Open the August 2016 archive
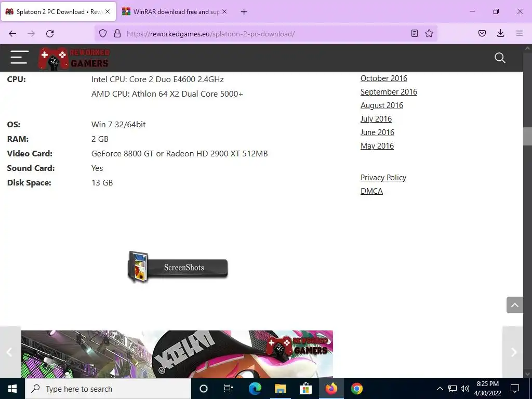 tap(382, 105)
